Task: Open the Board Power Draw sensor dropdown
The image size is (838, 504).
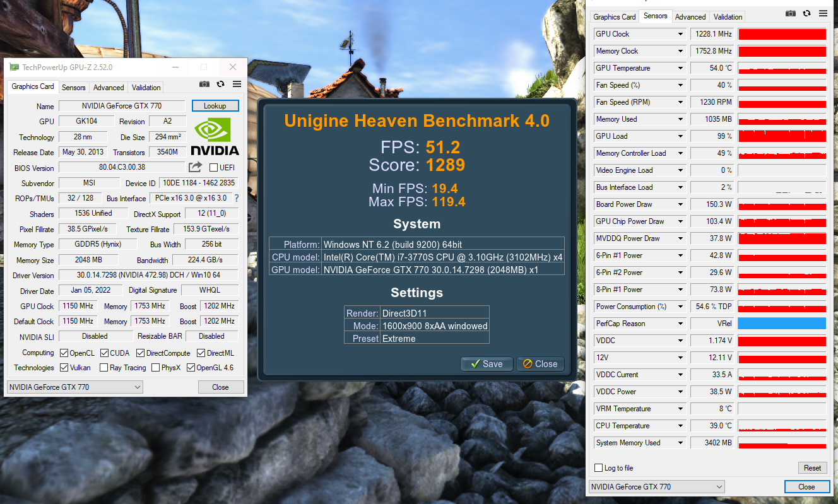Action: point(680,204)
